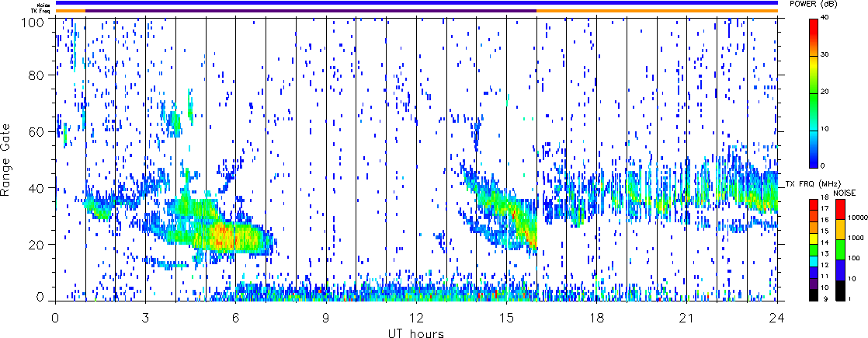868x338 pixels.
Task: Click the '30' label on the POWER colorbar
Action: 825,55
